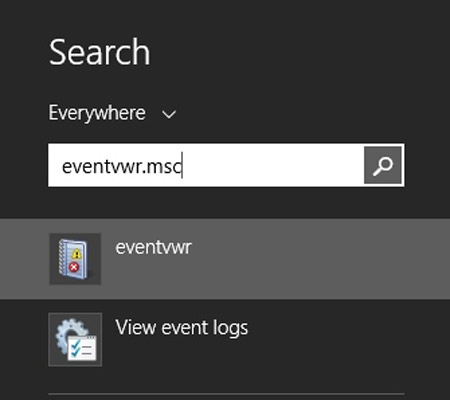450x400 pixels.
Task: Open the View event logs result
Action: (225, 339)
